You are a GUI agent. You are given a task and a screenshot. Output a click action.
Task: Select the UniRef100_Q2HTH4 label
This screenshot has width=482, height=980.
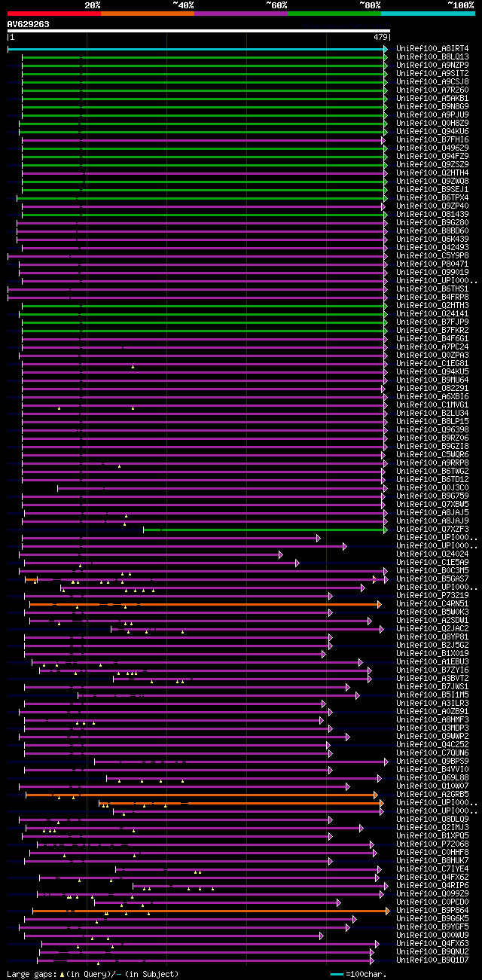(432, 172)
